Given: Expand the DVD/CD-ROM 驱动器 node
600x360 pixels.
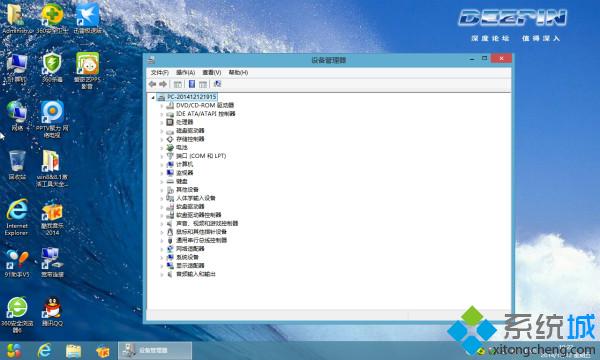Looking at the screenshot, I should [161, 106].
